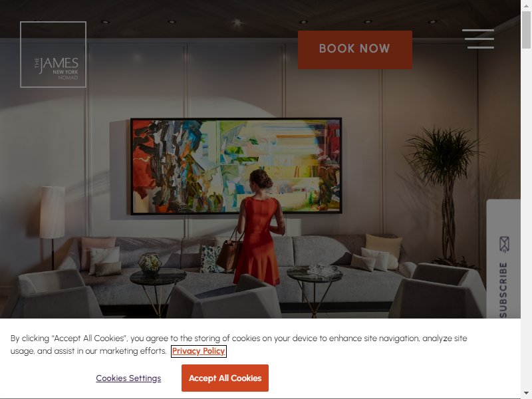Screen dimensions: 532x399
Task: Click The James New York NoMad logo
Action: coord(53,55)
